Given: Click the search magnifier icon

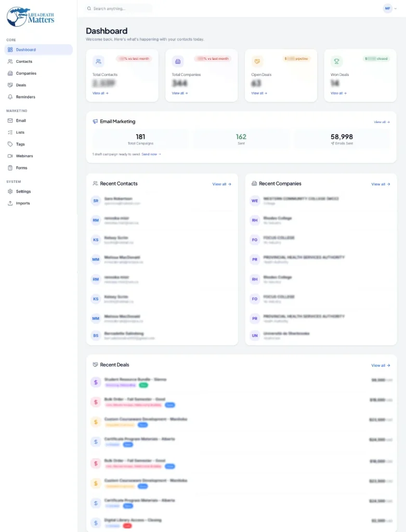Looking at the screenshot, I should coord(89,8).
